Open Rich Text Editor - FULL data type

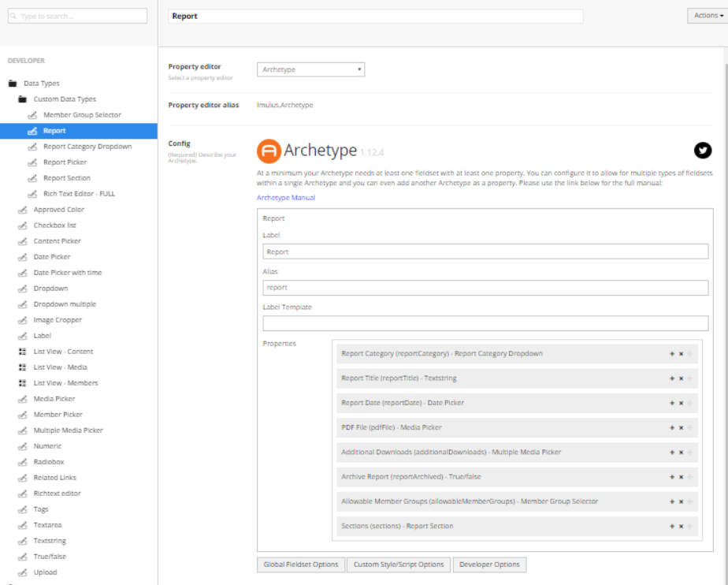click(79, 194)
